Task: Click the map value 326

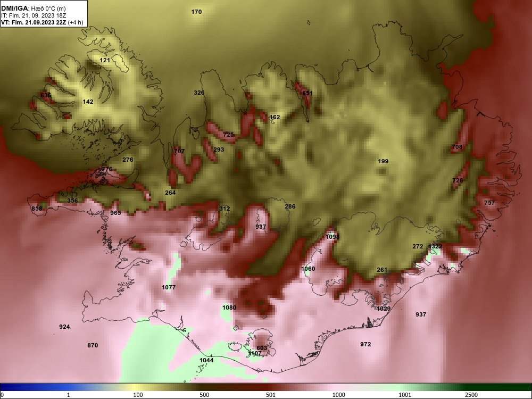Action: click(199, 93)
